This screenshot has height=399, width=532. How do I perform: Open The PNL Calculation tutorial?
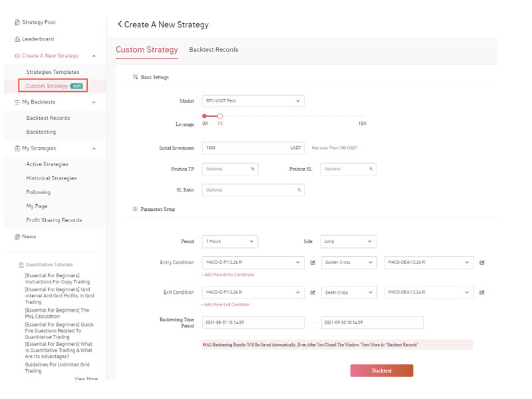(x=57, y=313)
